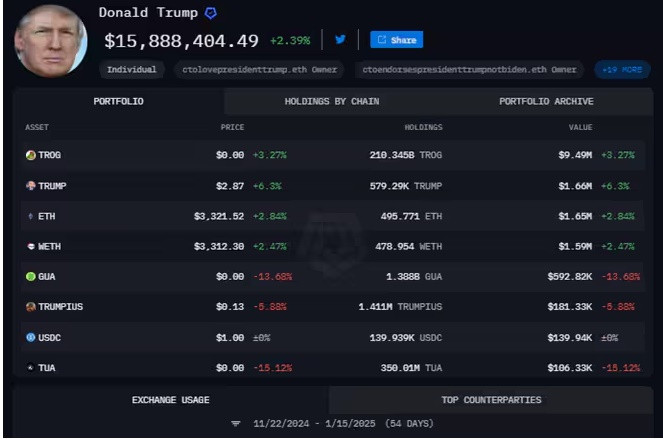Click the WETH token icon
This screenshot has width=663, height=439.
(x=30, y=246)
